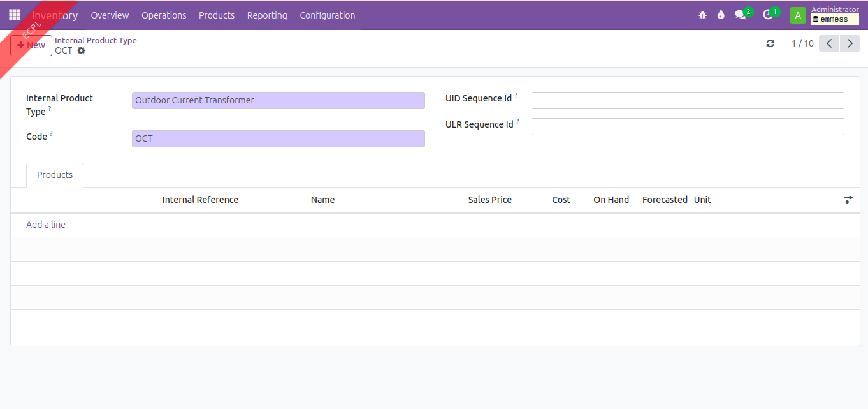
Task: Expand the Reporting menu
Action: 267,15
